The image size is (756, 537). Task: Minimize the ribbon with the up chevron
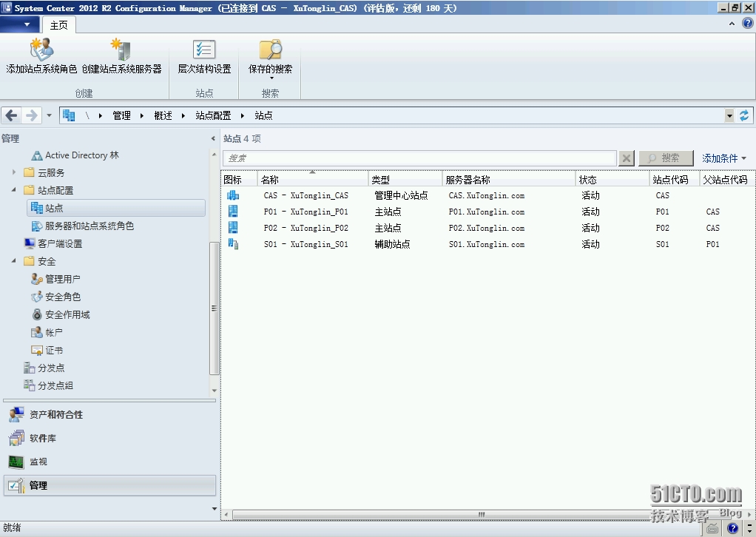[x=732, y=24]
